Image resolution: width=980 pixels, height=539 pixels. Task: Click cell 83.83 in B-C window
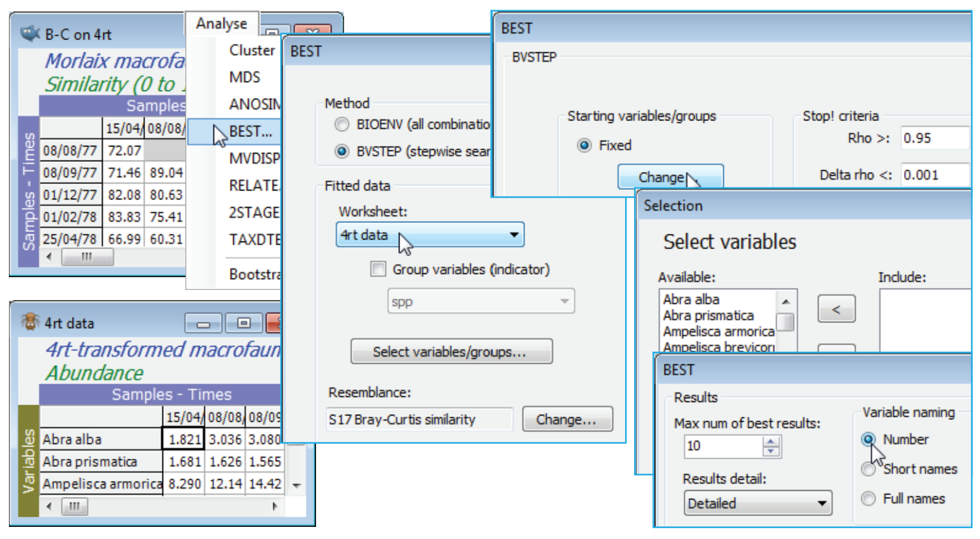(124, 217)
